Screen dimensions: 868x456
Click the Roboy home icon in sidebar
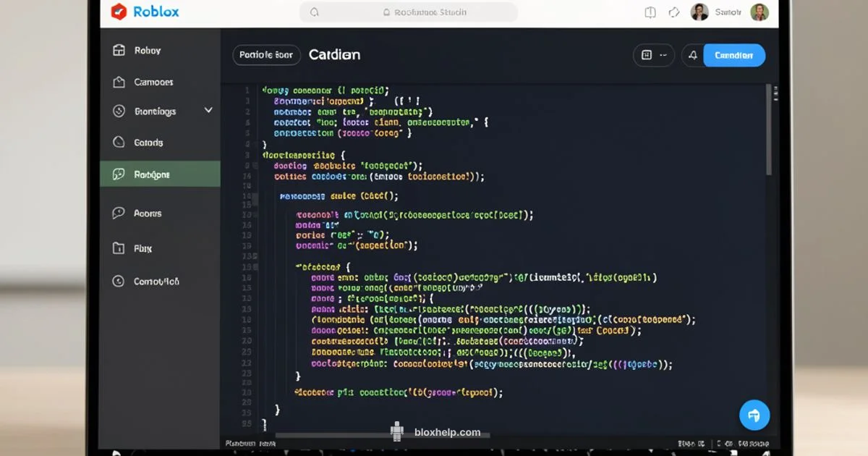[x=119, y=50]
